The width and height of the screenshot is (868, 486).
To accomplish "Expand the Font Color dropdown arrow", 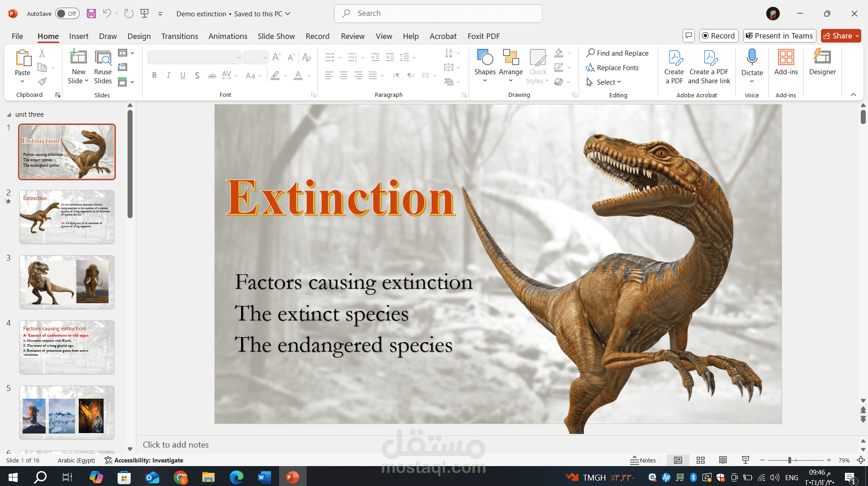I will coord(309,76).
